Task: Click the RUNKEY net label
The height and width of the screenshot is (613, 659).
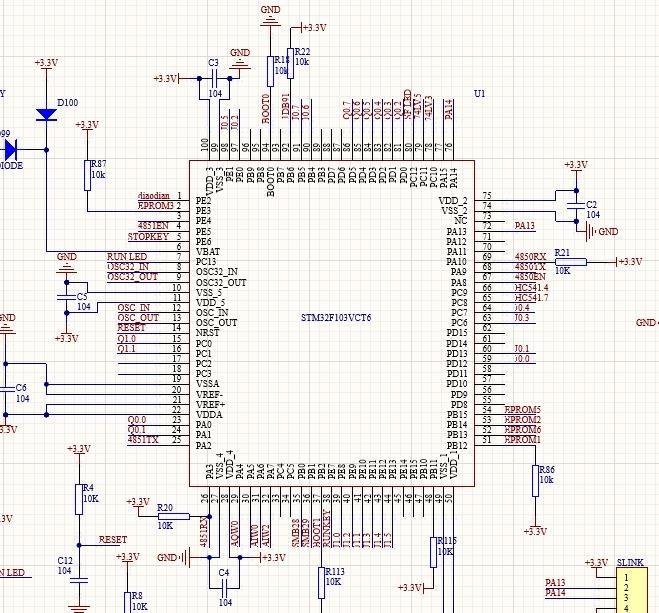Action: pyautogui.click(x=327, y=529)
